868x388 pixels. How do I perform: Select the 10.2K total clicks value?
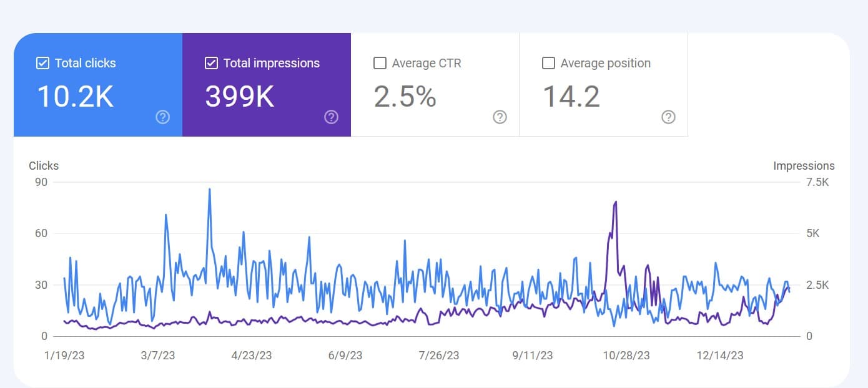click(76, 97)
